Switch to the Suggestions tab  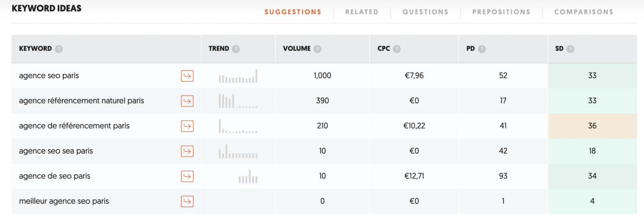(293, 12)
